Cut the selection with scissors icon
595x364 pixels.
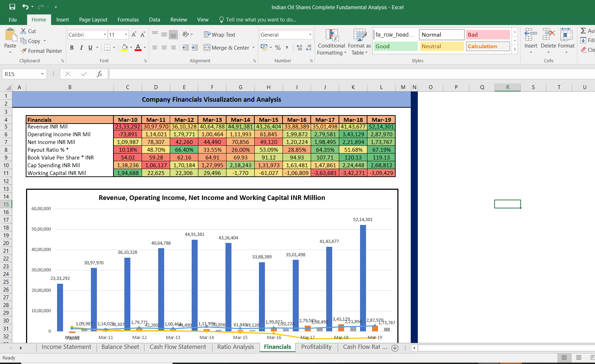coord(24,31)
